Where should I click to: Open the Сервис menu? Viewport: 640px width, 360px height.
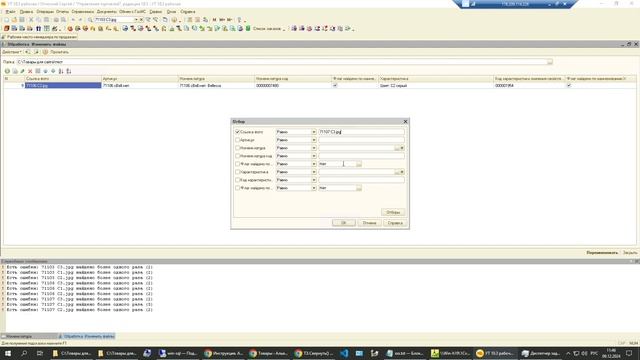click(x=156, y=12)
